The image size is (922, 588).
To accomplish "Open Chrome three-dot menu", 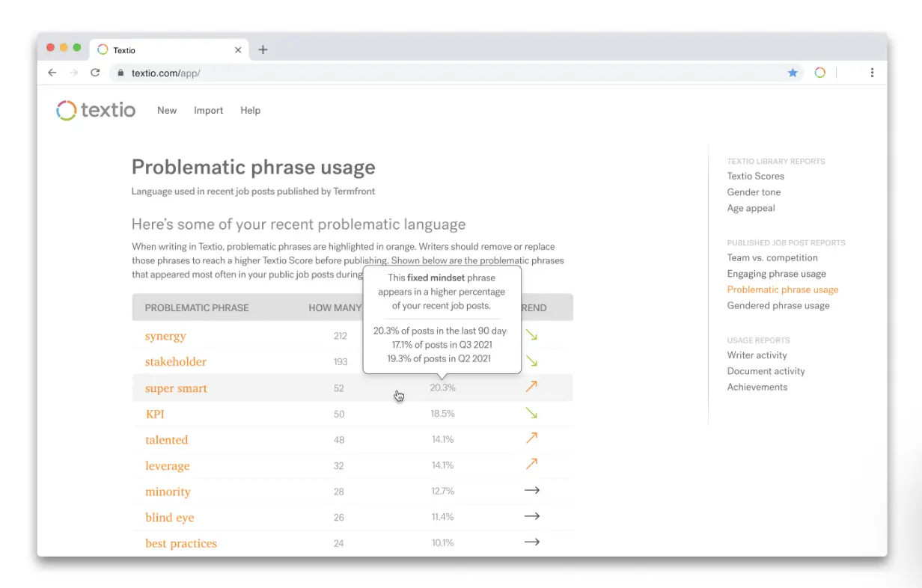I will [872, 73].
